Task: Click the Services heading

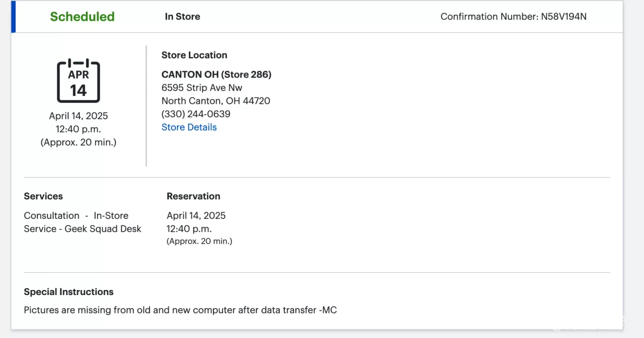Action: (43, 196)
